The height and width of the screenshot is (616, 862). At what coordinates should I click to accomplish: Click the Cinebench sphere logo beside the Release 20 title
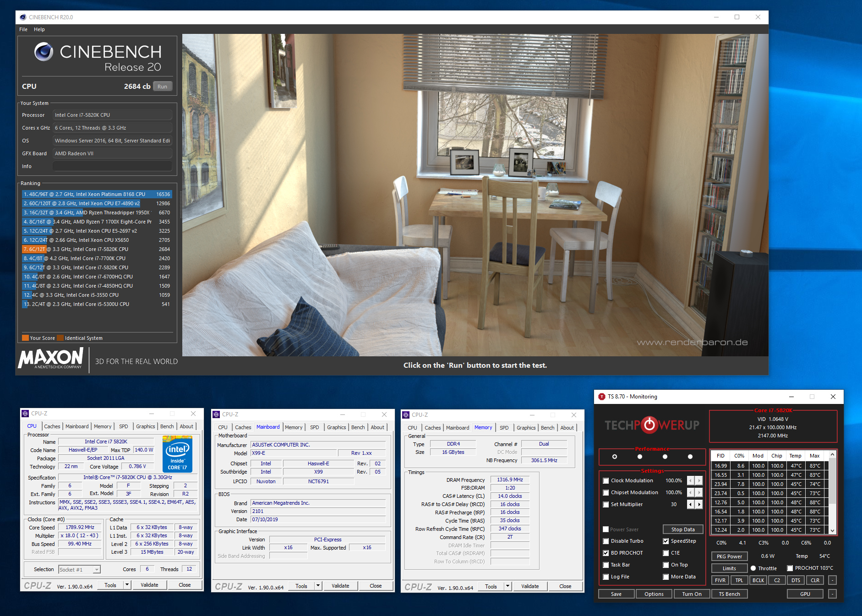point(44,52)
